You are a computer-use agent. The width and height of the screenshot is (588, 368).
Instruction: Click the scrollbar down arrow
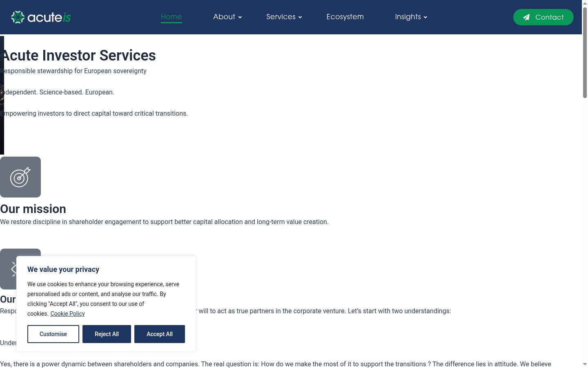point(585,364)
